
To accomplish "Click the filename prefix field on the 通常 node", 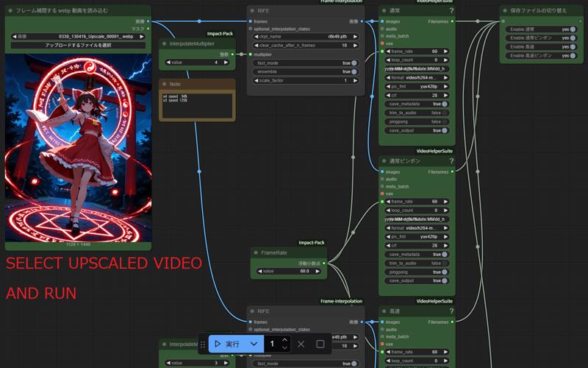I will click(x=417, y=69).
